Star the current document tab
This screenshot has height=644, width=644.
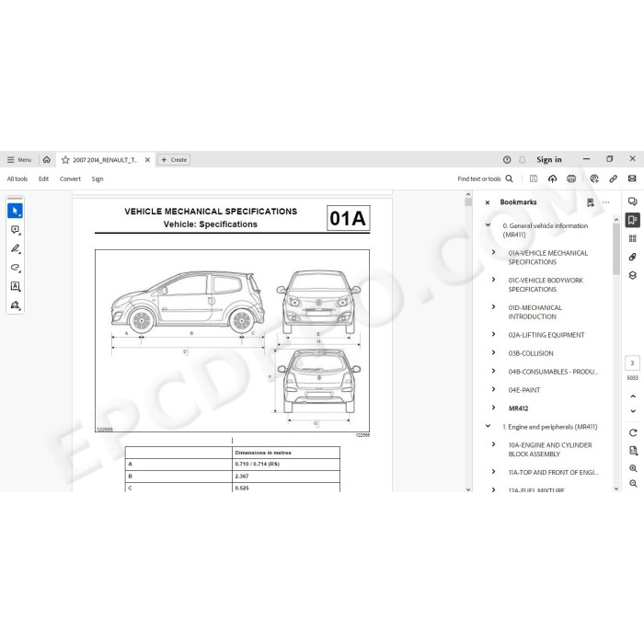point(65,160)
